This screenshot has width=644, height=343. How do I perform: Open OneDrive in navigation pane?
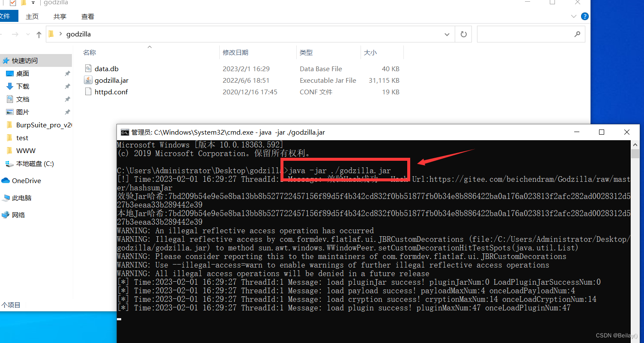[27, 181]
